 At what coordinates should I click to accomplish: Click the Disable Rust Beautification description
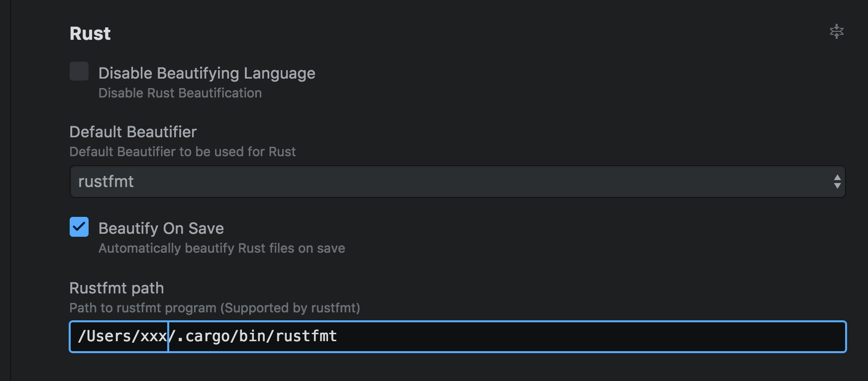(180, 93)
